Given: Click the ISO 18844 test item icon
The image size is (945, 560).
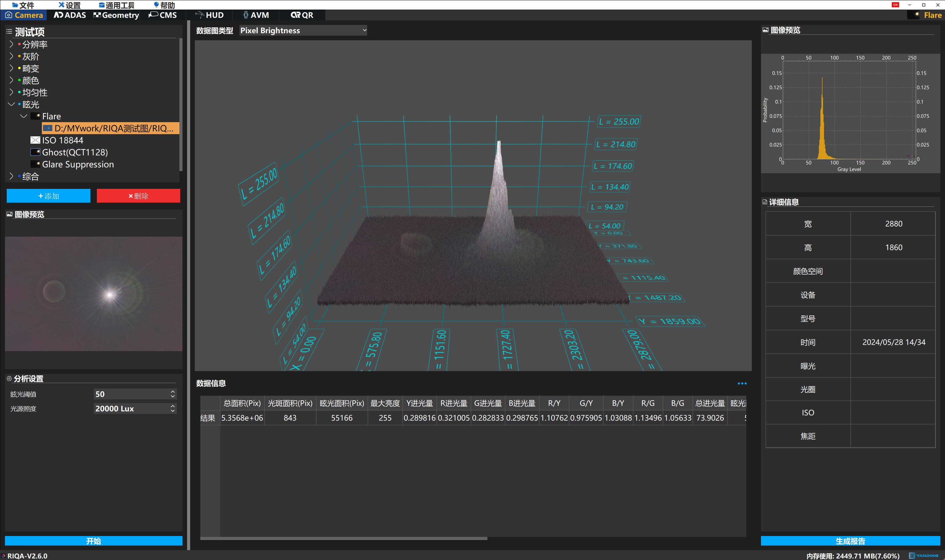Looking at the screenshot, I should coord(35,140).
